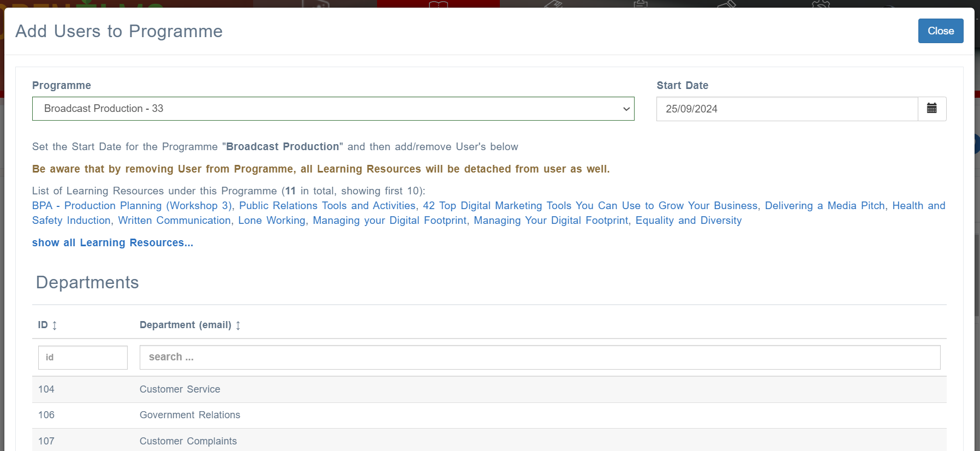
Task: Close the Add Users to Programme dialog
Action: [941, 31]
